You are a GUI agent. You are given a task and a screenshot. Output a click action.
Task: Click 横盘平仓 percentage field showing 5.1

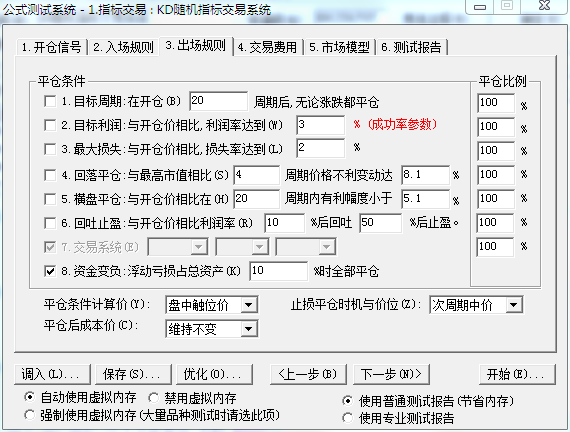click(425, 199)
